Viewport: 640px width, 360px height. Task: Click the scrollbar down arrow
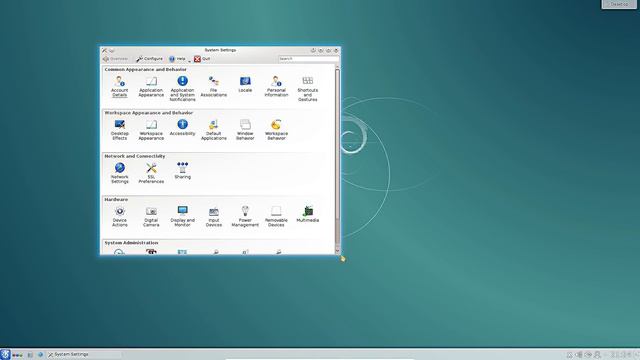(x=337, y=251)
